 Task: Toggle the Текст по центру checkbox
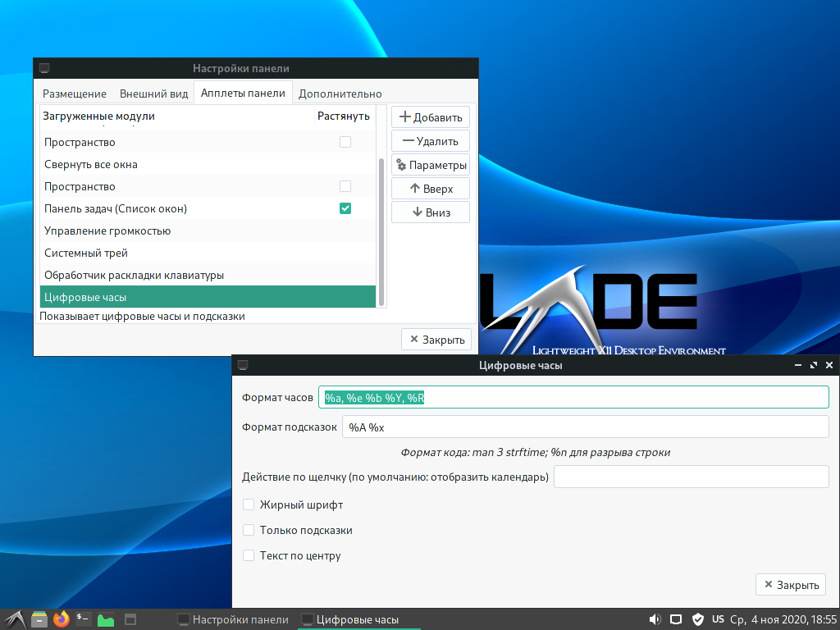(x=249, y=555)
